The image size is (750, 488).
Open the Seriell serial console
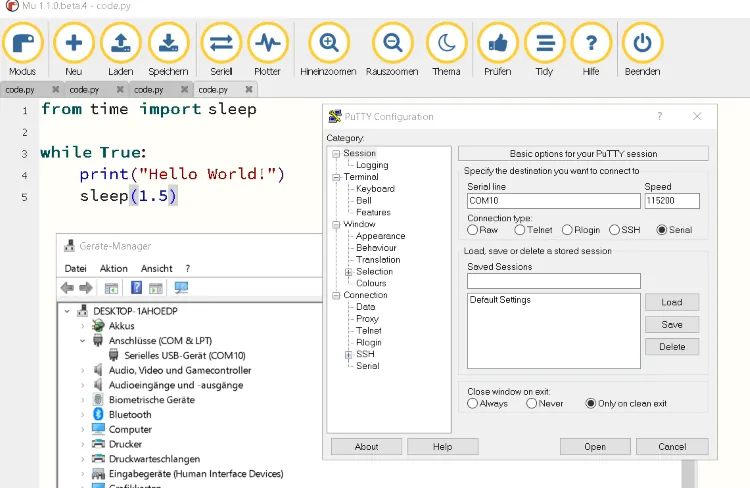pyautogui.click(x=221, y=43)
